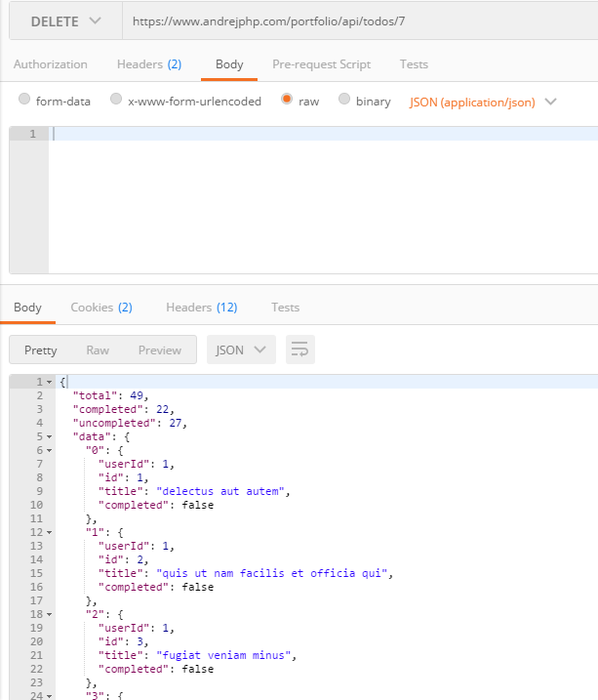Select the request Body tab
The height and width of the screenshot is (700, 598).
tap(229, 64)
